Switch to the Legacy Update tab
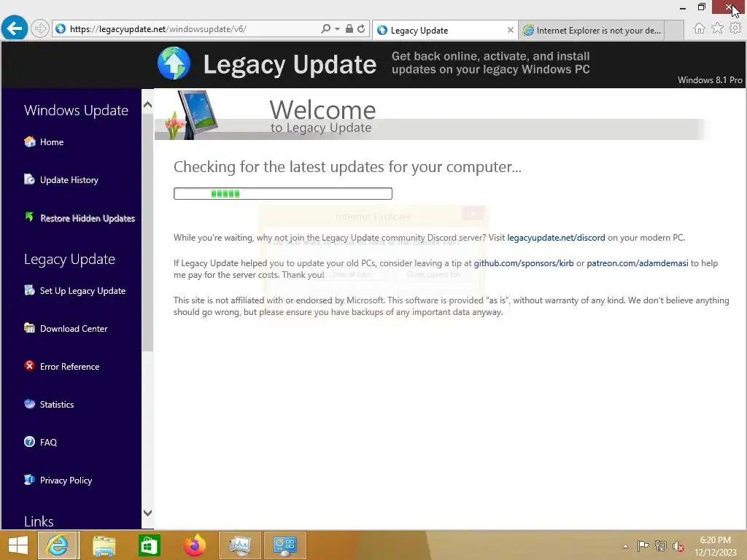The width and height of the screenshot is (747, 560). click(444, 31)
